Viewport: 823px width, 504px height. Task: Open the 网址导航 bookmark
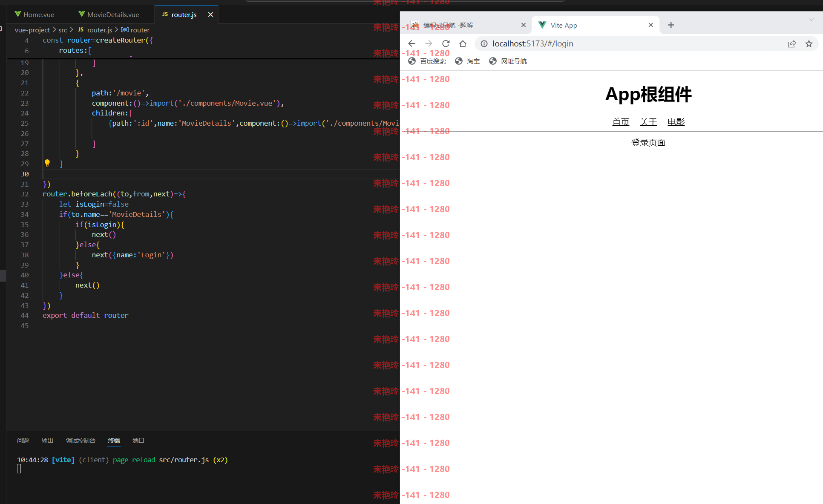point(508,61)
